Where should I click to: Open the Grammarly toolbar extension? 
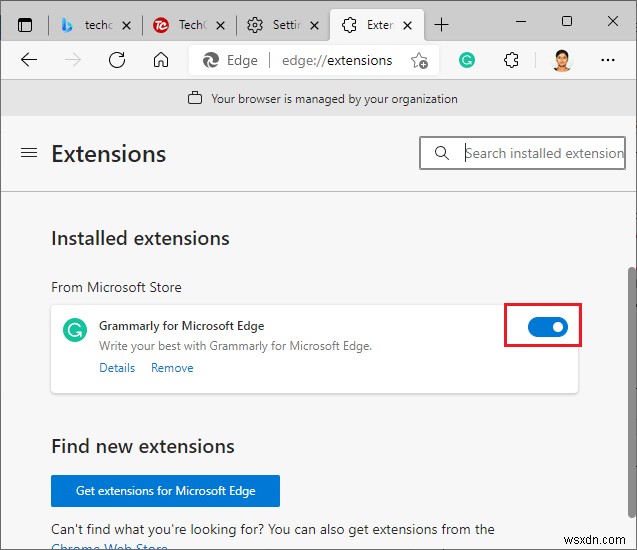pyautogui.click(x=467, y=60)
